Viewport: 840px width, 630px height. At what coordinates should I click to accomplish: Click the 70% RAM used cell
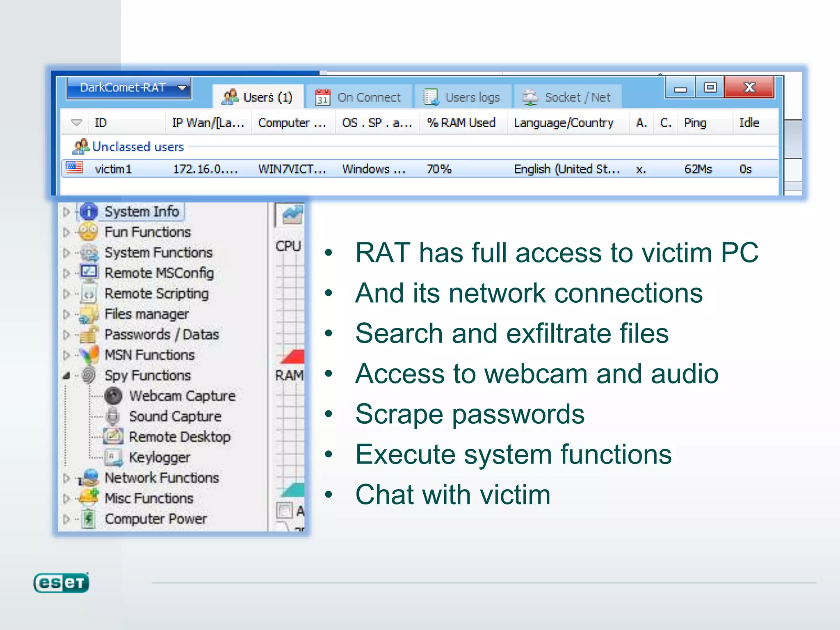click(x=439, y=169)
